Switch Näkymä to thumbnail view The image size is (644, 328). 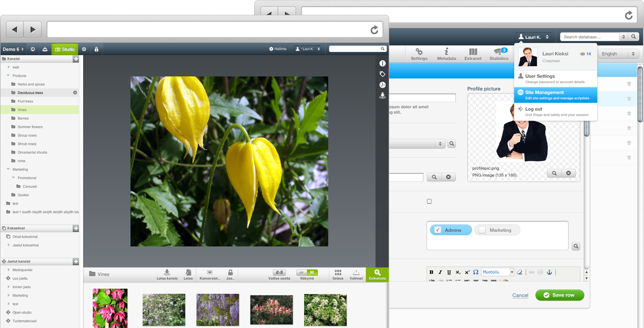(312, 273)
